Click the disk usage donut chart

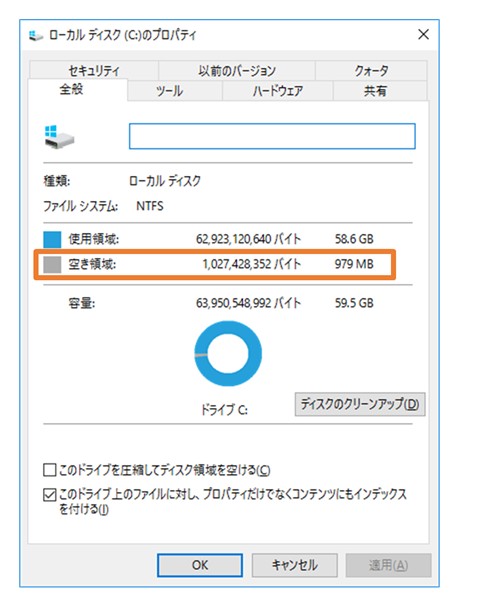(x=228, y=353)
